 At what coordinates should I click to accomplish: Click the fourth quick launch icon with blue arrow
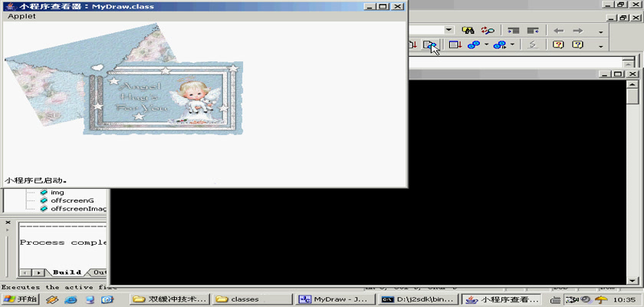tap(107, 299)
